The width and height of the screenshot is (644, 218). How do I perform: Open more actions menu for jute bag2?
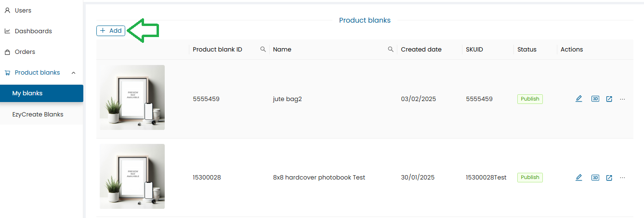point(622,99)
